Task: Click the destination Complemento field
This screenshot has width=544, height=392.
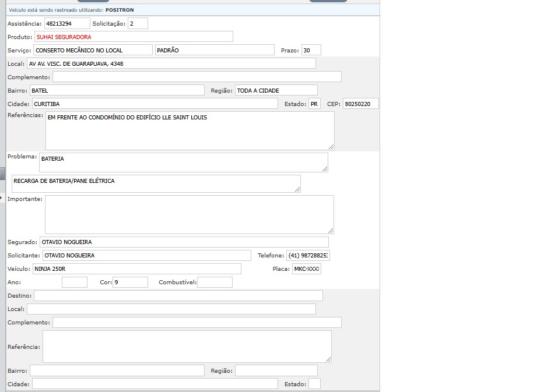Action: [x=197, y=322]
